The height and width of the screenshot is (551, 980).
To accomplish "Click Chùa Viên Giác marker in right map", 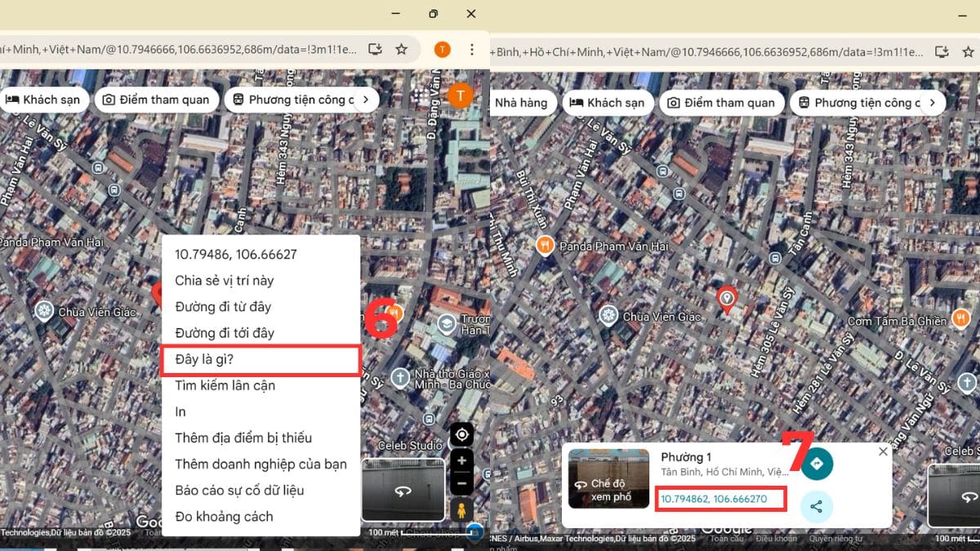I will click(x=608, y=315).
